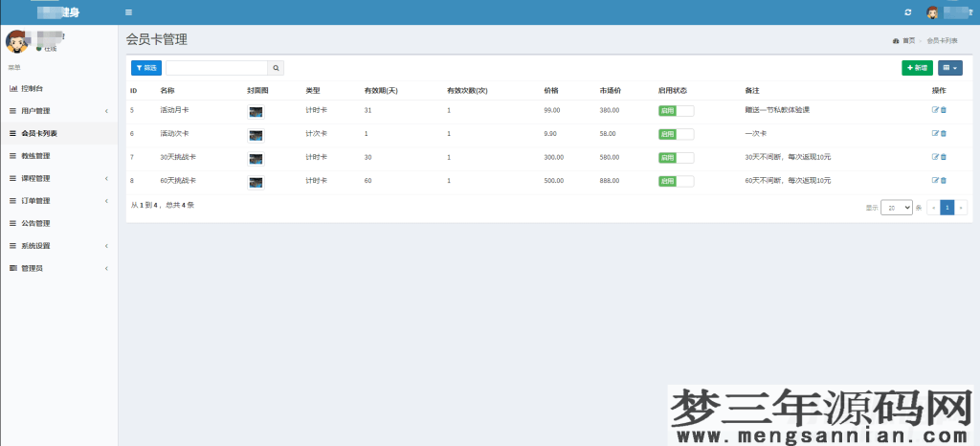980x446 pixels.
Task: Disable the 活动月卡 status switch
Action: [x=677, y=111]
